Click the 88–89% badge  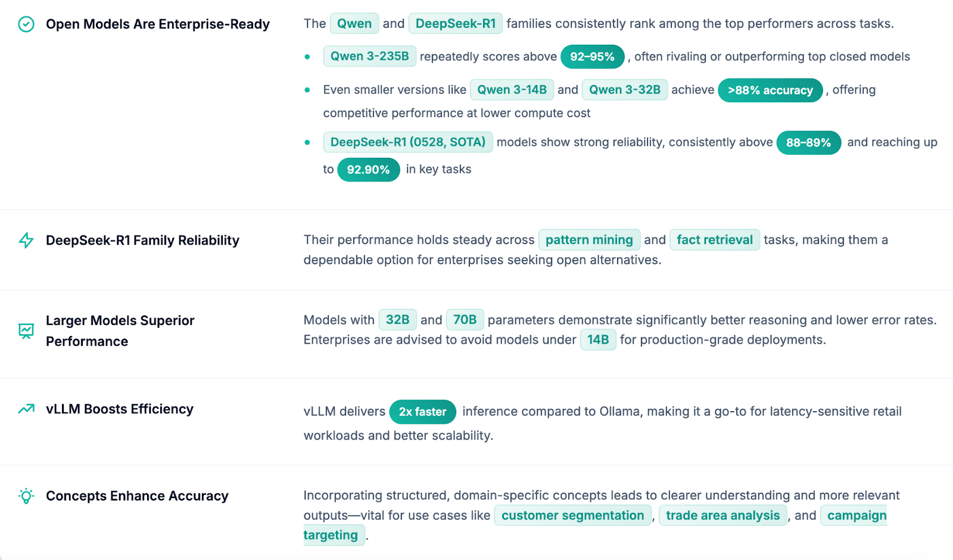[x=809, y=143]
